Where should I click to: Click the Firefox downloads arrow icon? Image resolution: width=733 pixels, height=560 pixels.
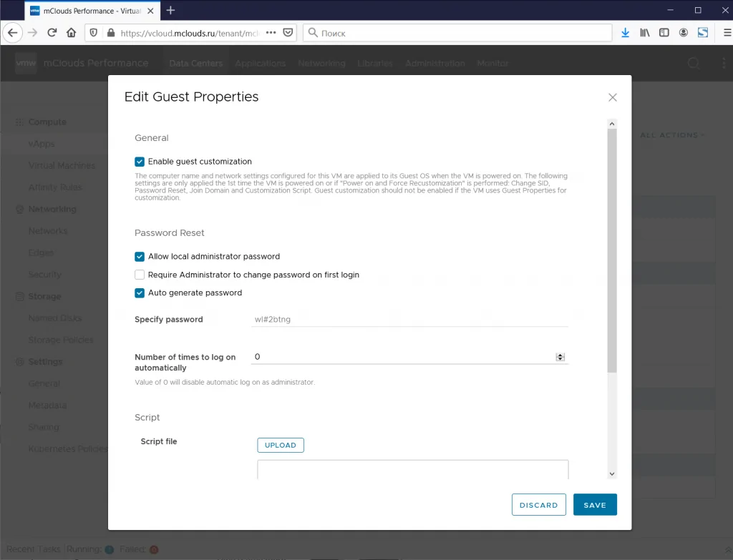point(625,33)
